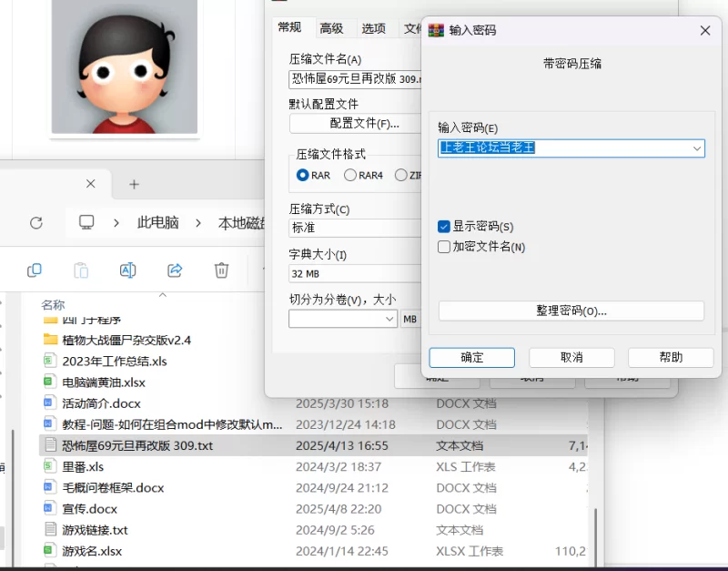Close the current Explorer tab with X

click(x=91, y=184)
